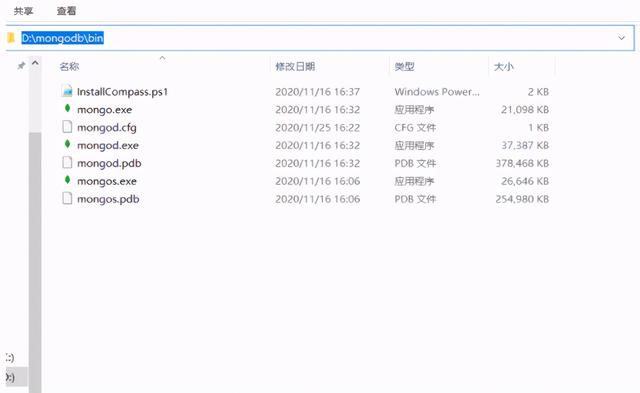Sort files by 大小 column header
This screenshot has height=393, width=640.
coord(504,66)
